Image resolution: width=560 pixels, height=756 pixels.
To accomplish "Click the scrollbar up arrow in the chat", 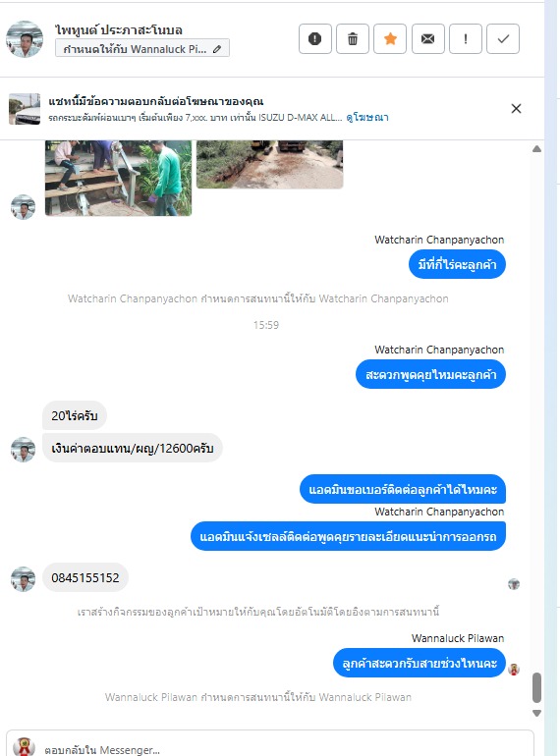I will (x=536, y=149).
